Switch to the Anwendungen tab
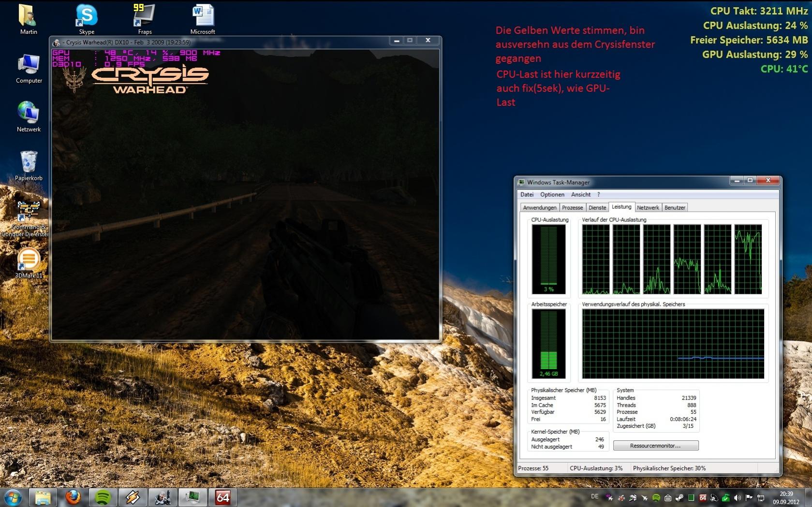The width and height of the screenshot is (812, 507). [x=540, y=208]
